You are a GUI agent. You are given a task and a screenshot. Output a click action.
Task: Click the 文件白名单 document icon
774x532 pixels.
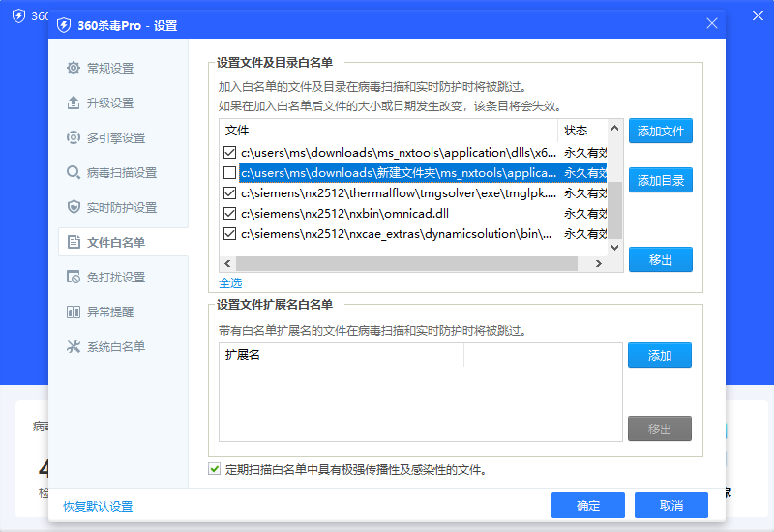[x=74, y=242]
